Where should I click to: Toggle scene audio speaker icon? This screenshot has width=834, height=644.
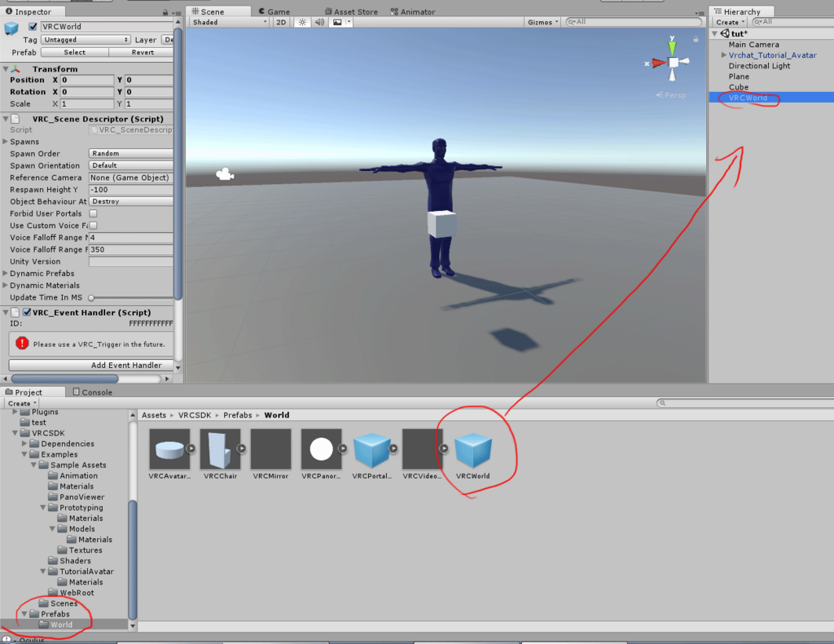point(319,22)
